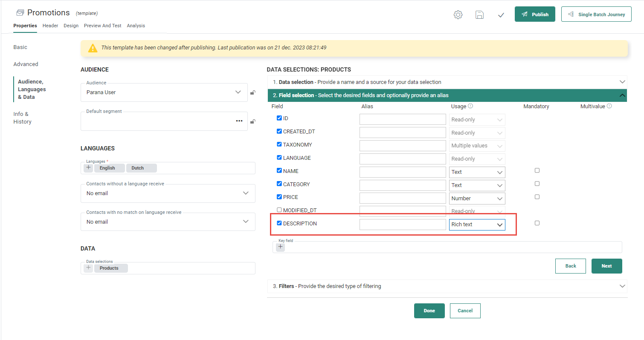Screen dimensions: 644x340
Task: Switch to the Design tab
Action: click(71, 26)
